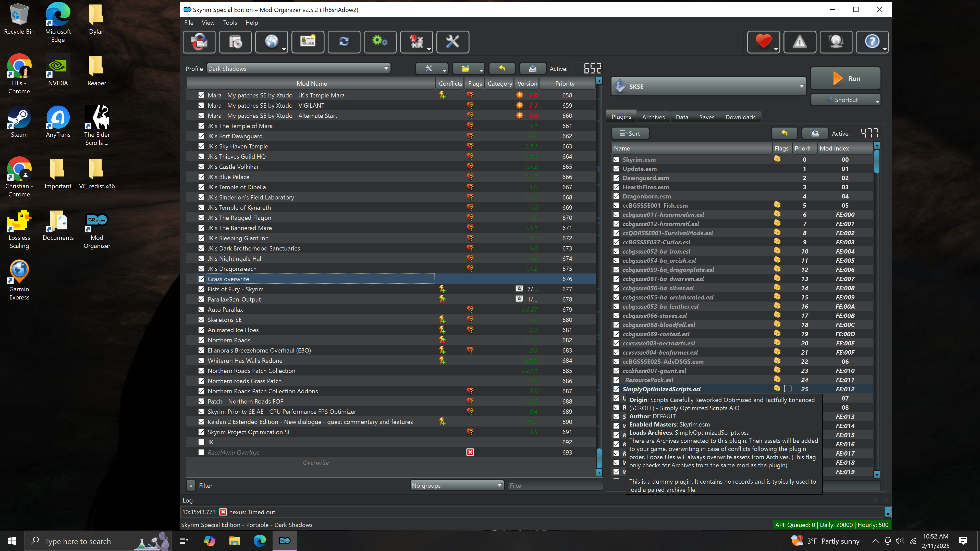Viewport: 980px width, 551px height.
Task: Sort mods by the Conflicts column header
Action: (450, 83)
